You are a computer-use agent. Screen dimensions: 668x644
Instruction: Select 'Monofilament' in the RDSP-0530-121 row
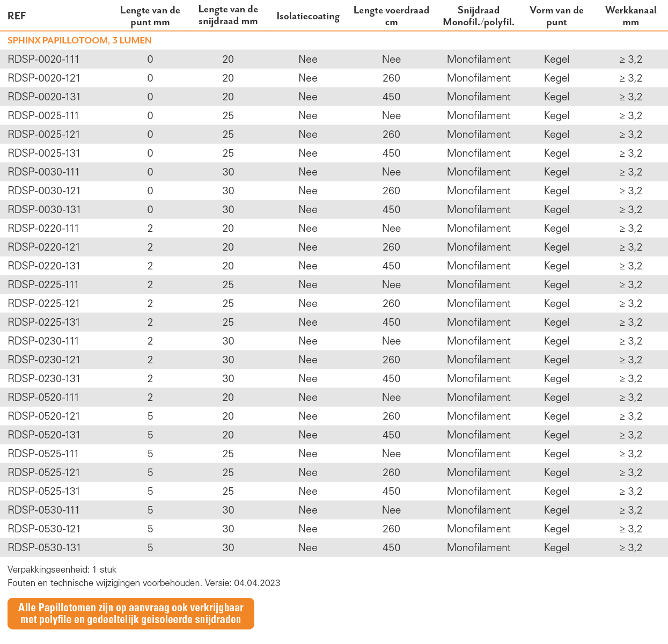tap(479, 529)
